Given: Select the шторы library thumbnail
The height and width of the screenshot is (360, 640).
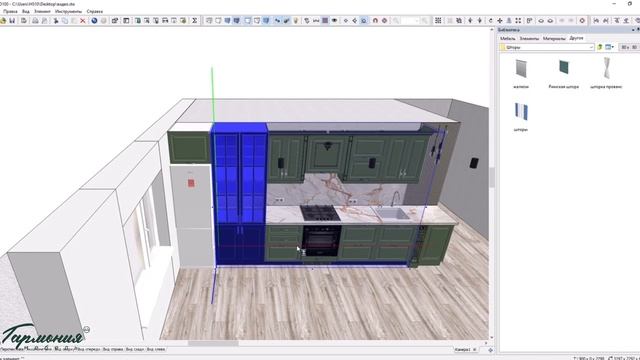Looking at the screenshot, I should (x=521, y=116).
